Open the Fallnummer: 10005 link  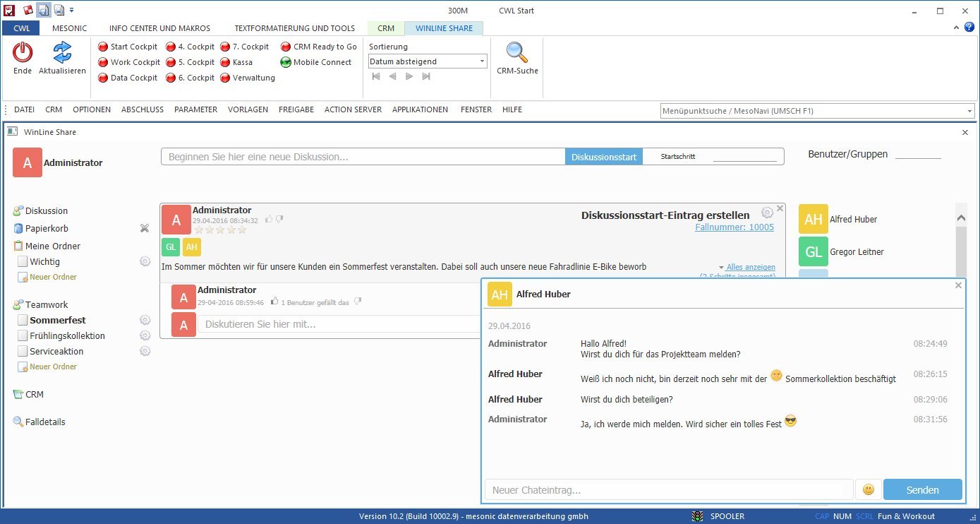pos(734,227)
